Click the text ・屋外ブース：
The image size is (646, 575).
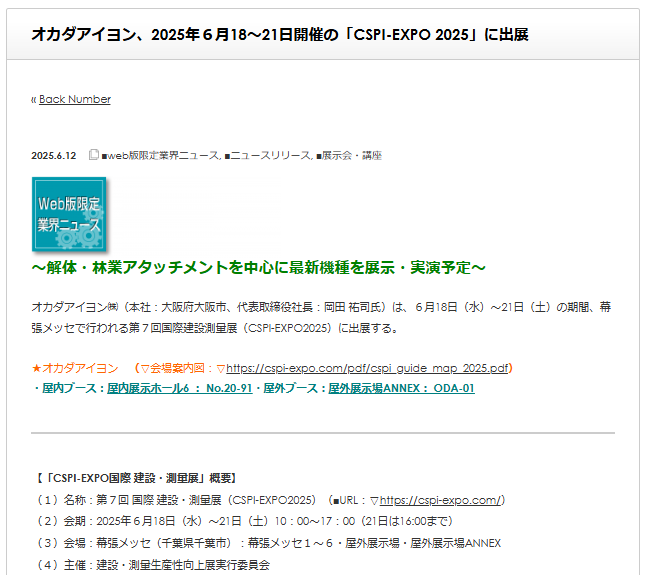[290, 388]
